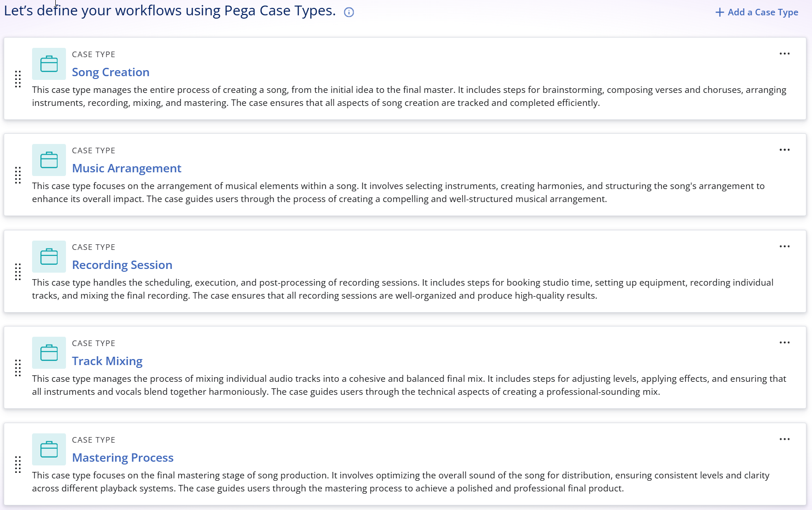
Task: Click the Track Mixing drag handle
Action: pos(18,368)
